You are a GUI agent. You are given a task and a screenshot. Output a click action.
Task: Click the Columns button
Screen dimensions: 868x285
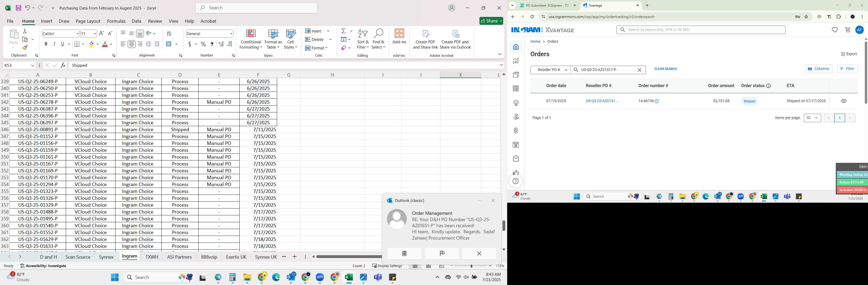coord(818,69)
